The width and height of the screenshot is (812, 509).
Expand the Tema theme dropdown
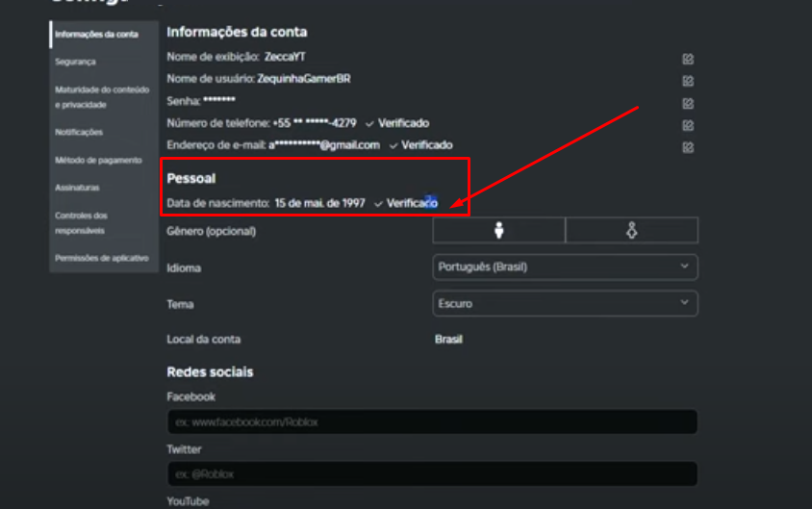click(565, 303)
